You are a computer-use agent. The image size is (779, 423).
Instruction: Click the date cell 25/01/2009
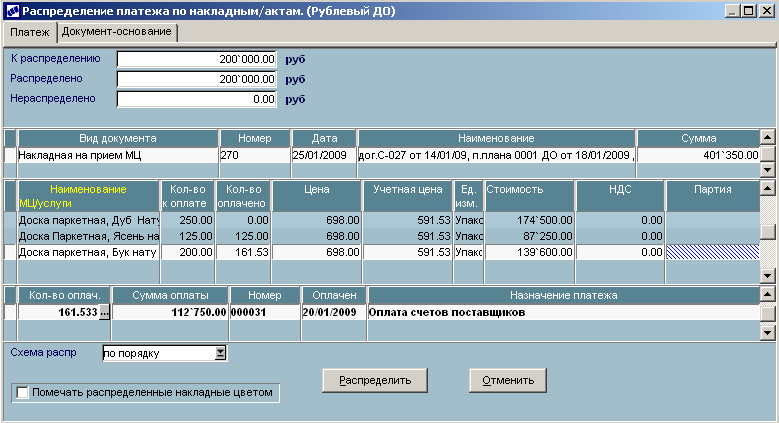pos(324,155)
